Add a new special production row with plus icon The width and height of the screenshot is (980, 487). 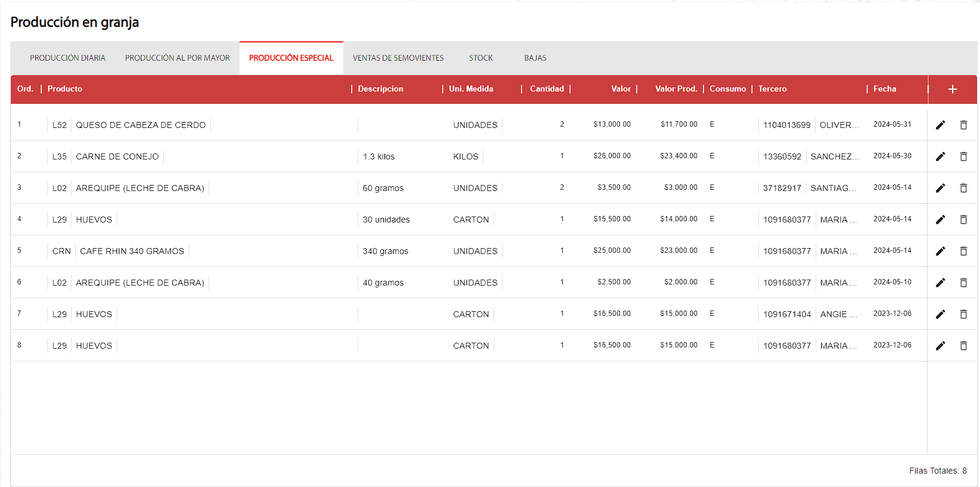tap(952, 89)
